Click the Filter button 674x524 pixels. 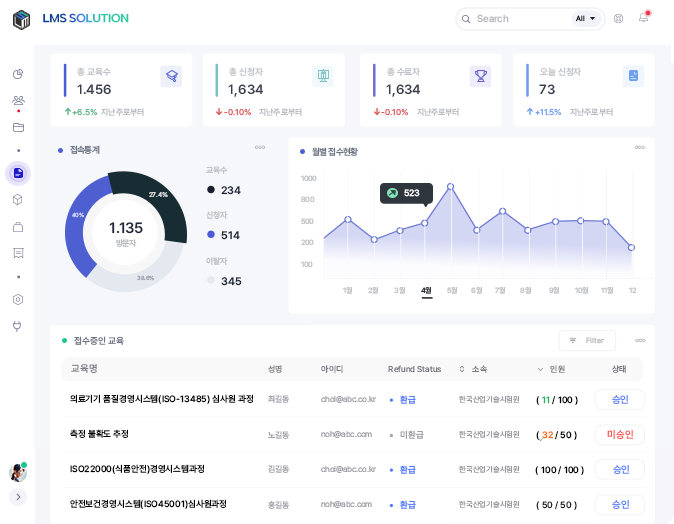coord(587,340)
